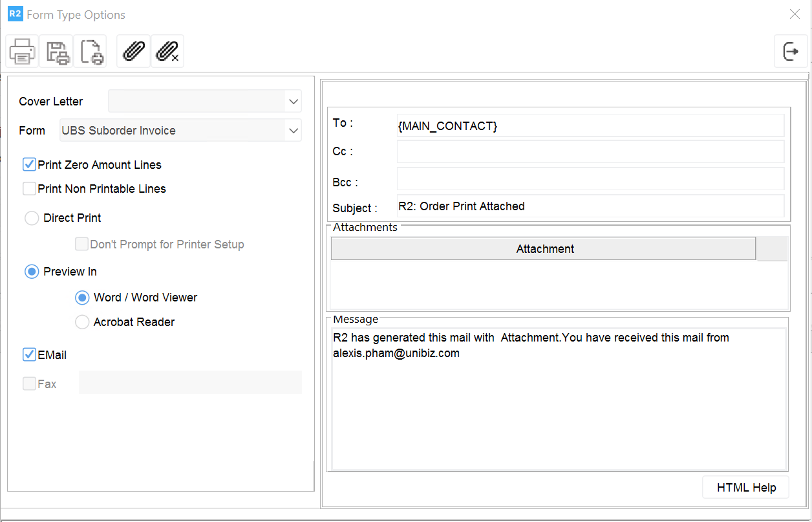Open the Cover Letter dropdown

point(294,102)
